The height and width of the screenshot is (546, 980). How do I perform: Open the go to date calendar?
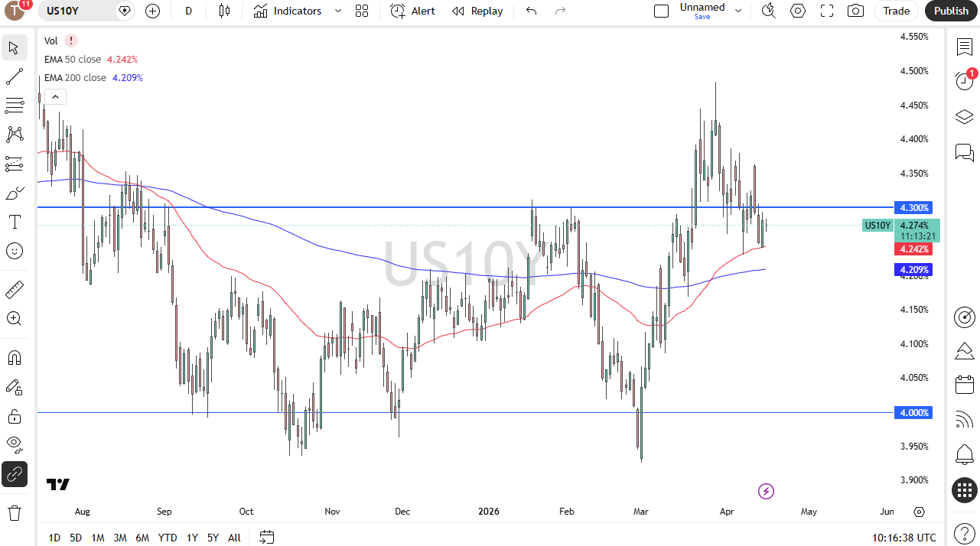[x=266, y=538]
